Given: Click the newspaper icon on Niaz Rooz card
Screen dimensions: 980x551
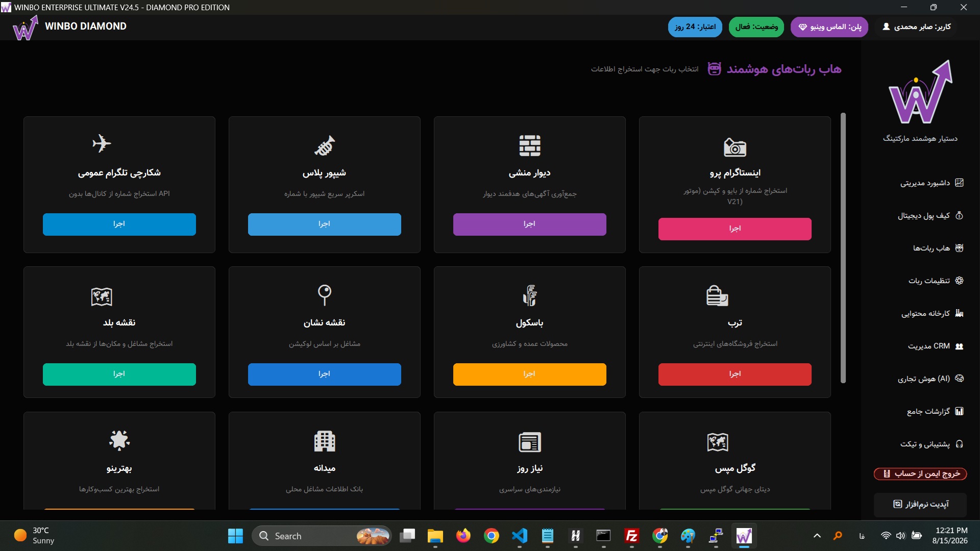Looking at the screenshot, I should point(530,442).
